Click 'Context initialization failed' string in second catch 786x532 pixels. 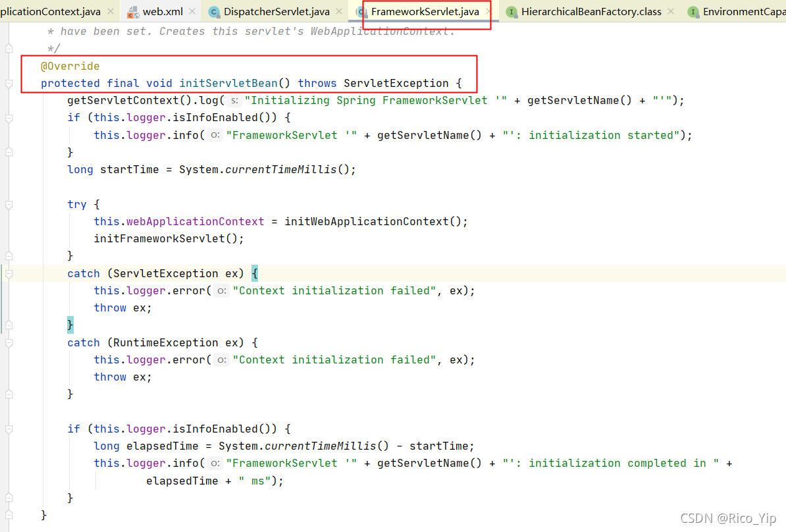coord(334,360)
